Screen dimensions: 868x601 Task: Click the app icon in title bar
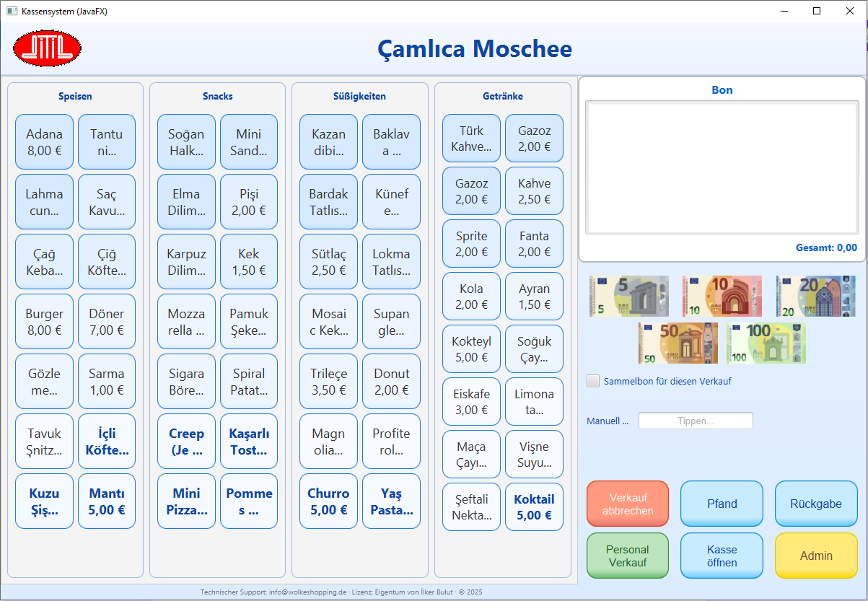point(12,11)
